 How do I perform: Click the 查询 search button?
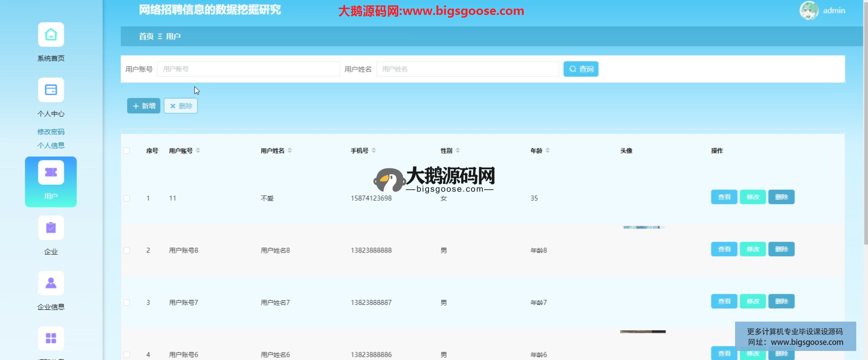580,69
